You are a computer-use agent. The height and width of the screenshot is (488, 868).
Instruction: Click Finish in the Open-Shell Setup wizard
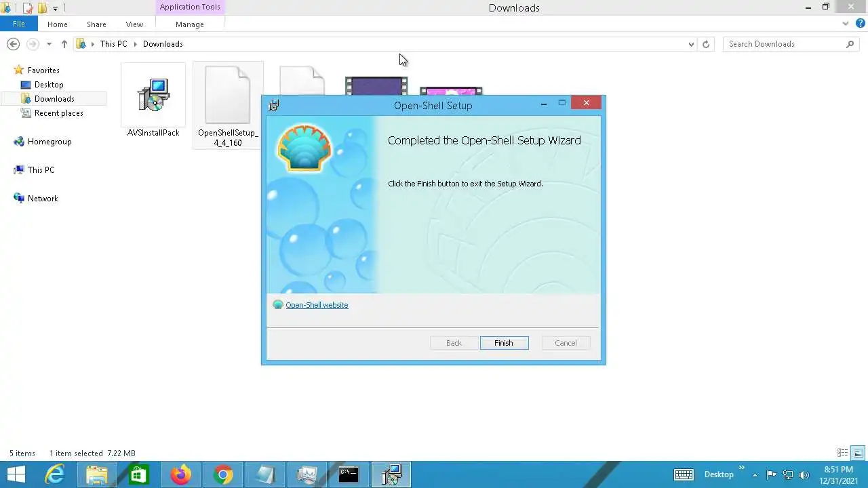(x=504, y=343)
